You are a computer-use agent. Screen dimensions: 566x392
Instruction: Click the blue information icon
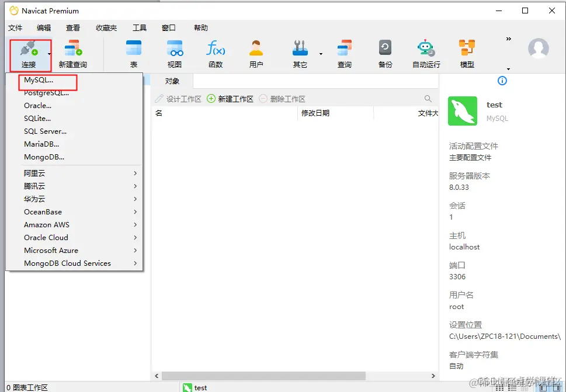502,81
